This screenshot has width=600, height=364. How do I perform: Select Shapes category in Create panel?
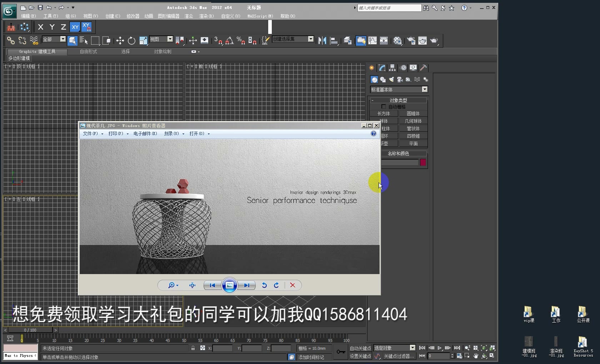(383, 80)
